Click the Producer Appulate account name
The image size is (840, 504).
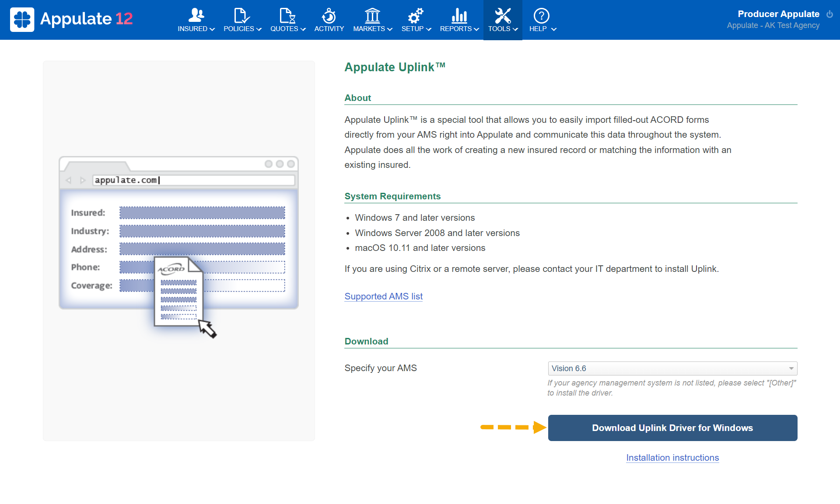pos(778,14)
